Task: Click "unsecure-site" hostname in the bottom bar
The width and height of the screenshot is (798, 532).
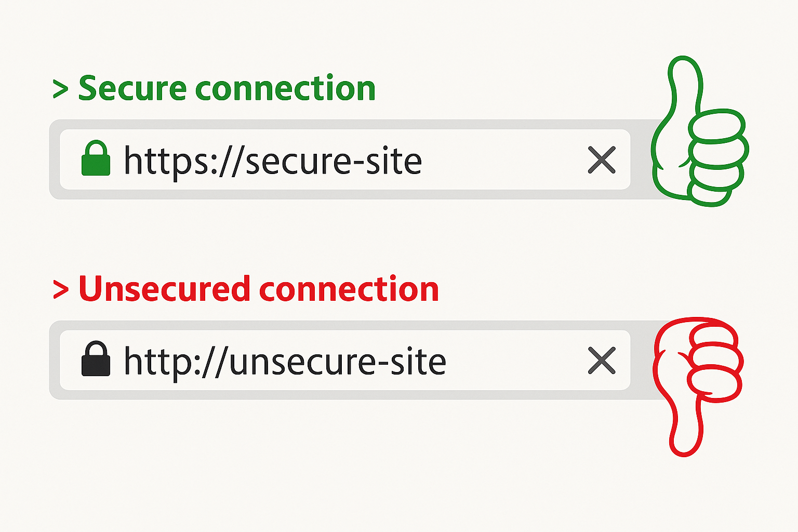Action: pos(338,362)
